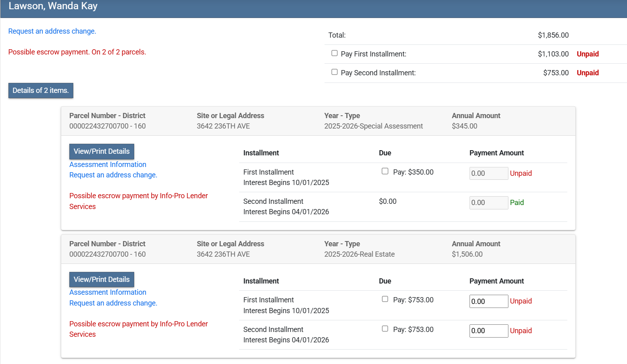Image resolution: width=627 pixels, height=364 pixels.
Task: Check the Pay First Installment total checkbox
Action: [335, 53]
